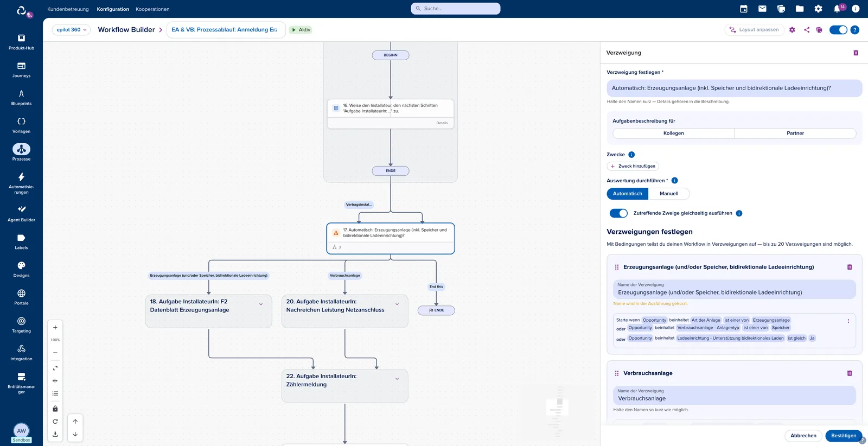This screenshot has height=446, width=868.
Task: Open epilot 360 dropdown
Action: coord(71,30)
